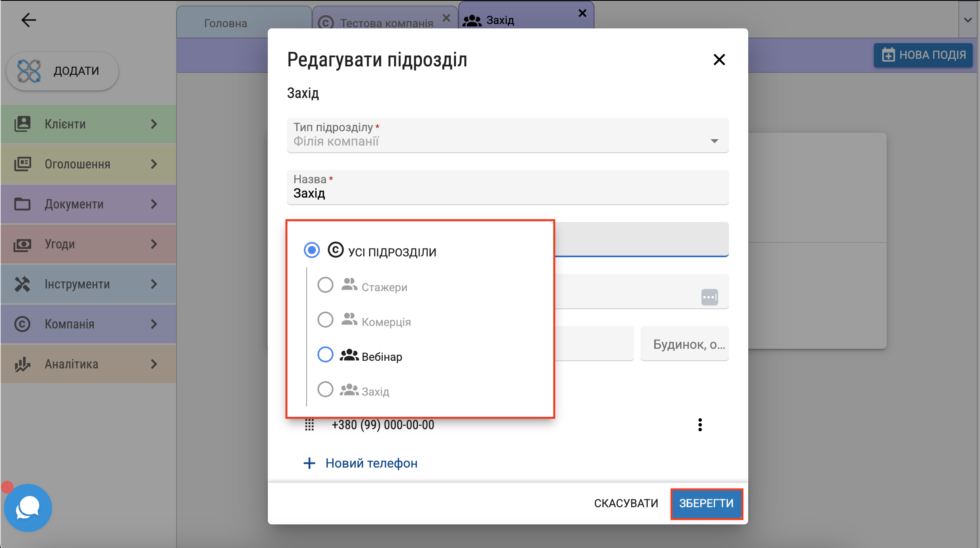980x548 pixels.
Task: Click the phone drag-handle grid icon
Action: coord(309,425)
